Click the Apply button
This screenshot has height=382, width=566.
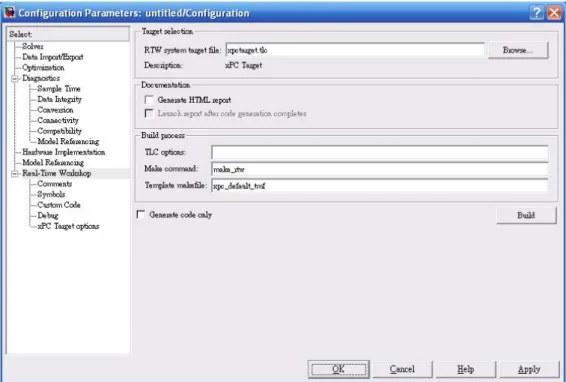(x=529, y=369)
